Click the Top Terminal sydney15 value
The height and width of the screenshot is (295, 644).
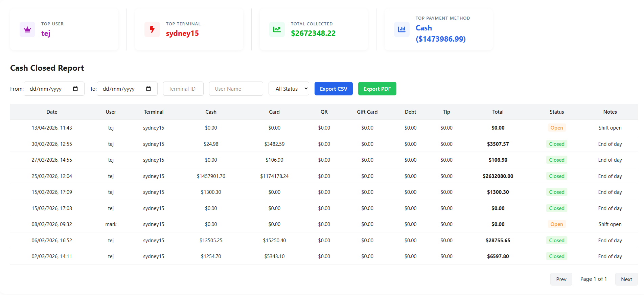coord(182,33)
